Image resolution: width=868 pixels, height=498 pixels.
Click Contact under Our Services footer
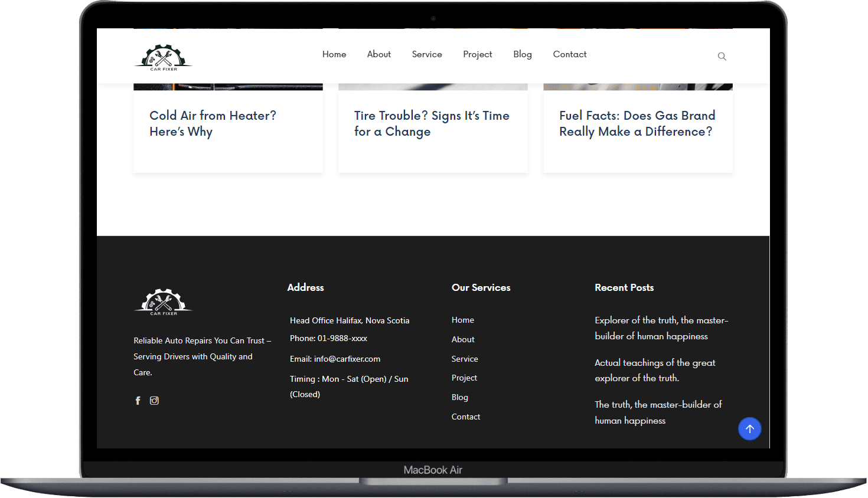coord(466,417)
